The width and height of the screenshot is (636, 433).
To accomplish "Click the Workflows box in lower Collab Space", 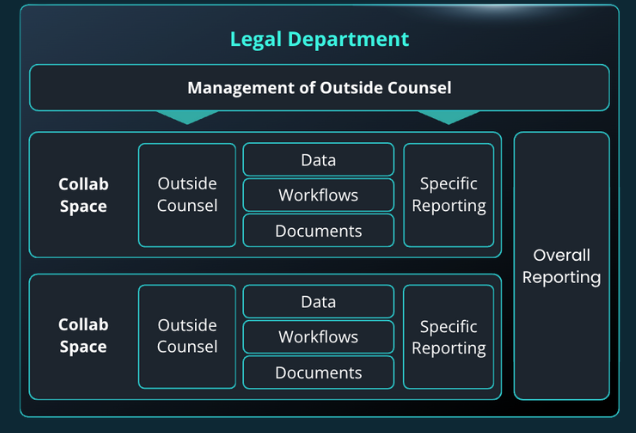I will tap(318, 337).
